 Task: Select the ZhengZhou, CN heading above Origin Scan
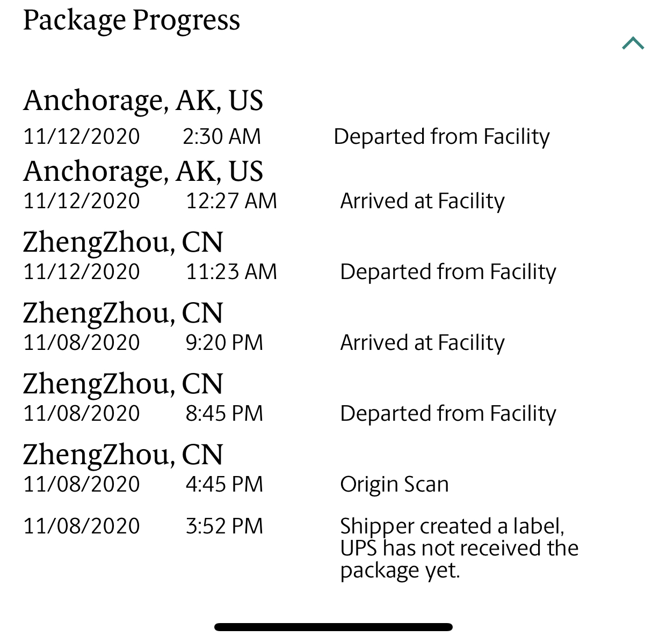[x=122, y=455]
